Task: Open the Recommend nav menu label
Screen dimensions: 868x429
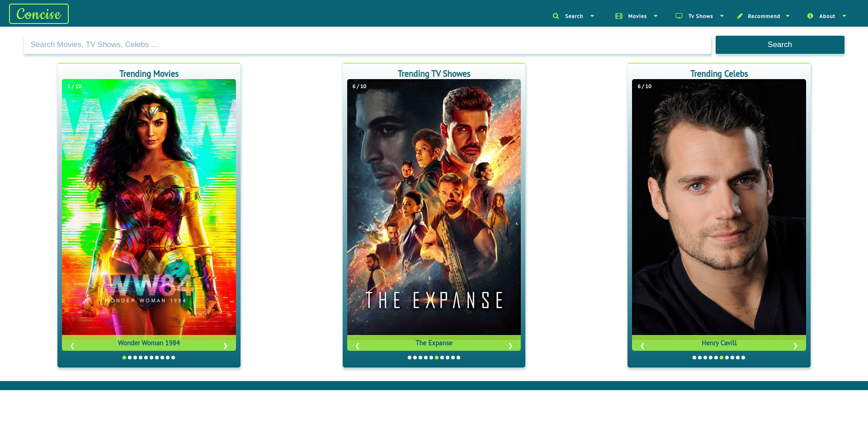Action: 764,16
